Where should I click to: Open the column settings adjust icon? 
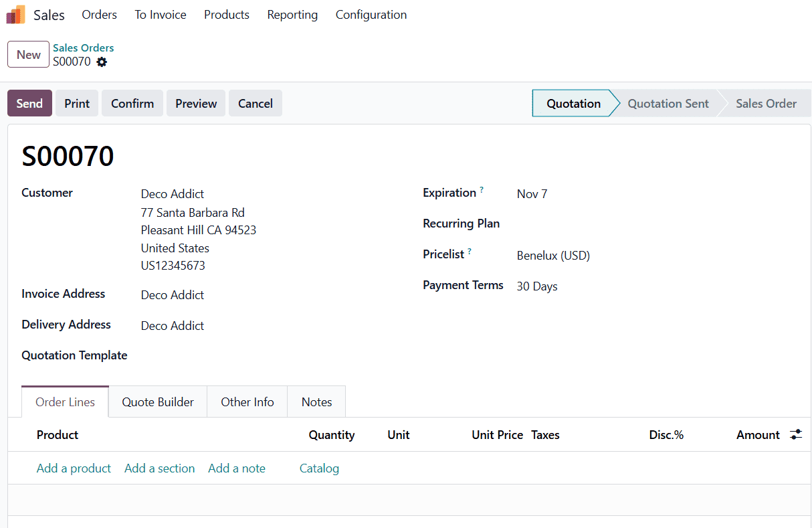(x=795, y=435)
